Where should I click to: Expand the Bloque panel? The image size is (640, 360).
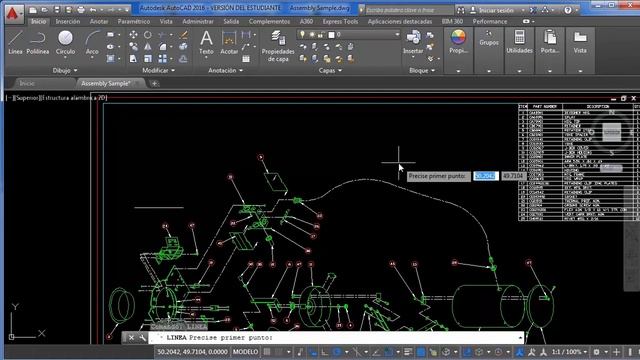tap(422, 70)
